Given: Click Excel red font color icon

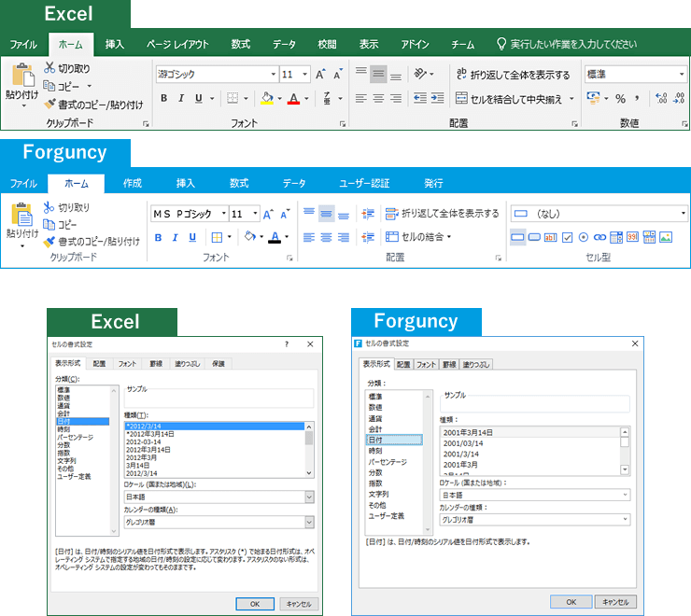Looking at the screenshot, I should click(293, 98).
